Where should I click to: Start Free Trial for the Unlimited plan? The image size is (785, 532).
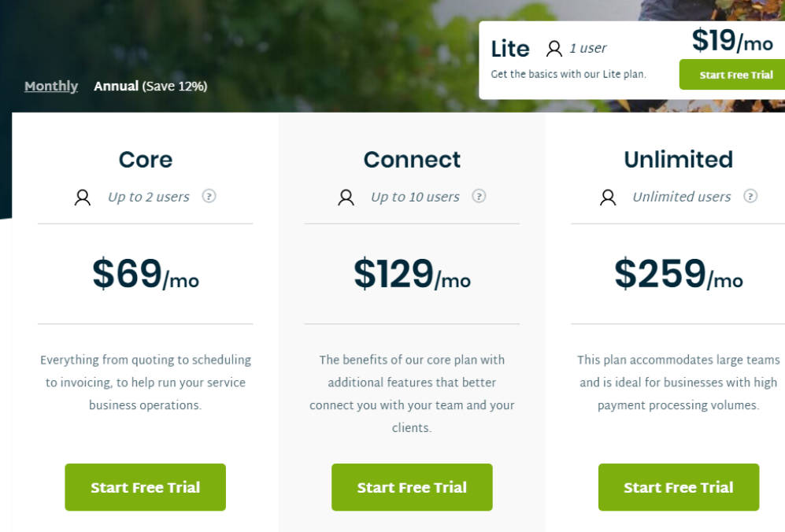(678, 487)
